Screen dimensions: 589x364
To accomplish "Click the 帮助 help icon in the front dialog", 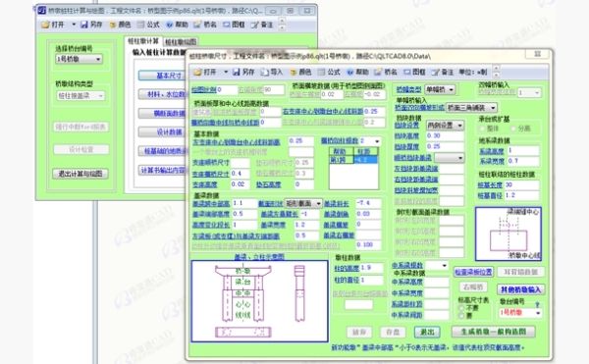I will (x=357, y=72).
